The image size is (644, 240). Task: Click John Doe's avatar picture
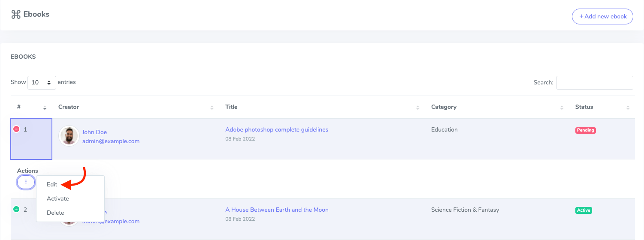[69, 136]
